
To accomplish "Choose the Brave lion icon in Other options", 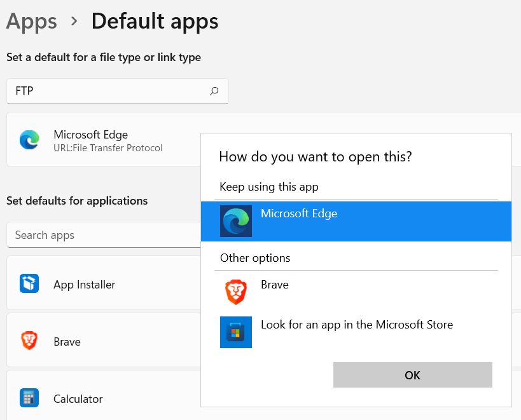I will click(x=236, y=292).
